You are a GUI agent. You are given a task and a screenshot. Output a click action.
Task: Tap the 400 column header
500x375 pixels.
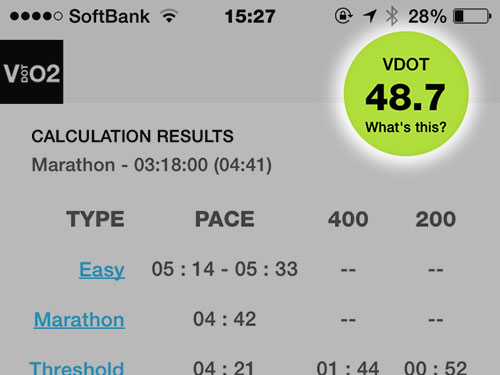click(x=348, y=219)
